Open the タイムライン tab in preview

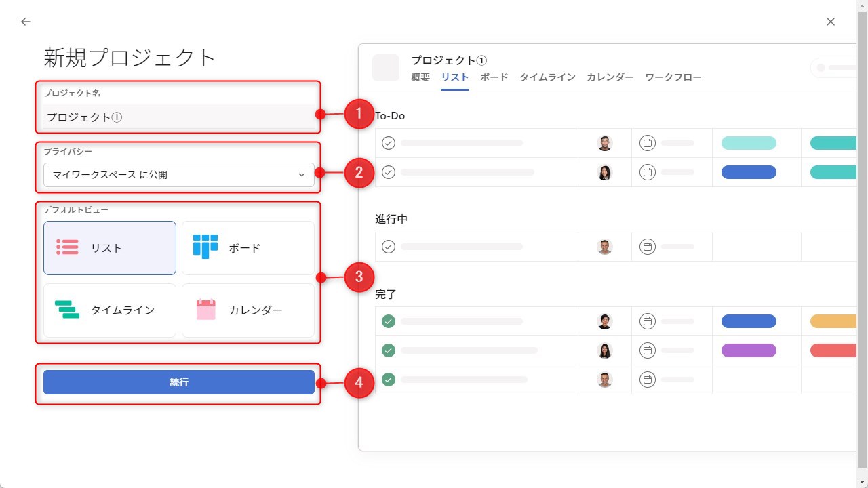[547, 77]
